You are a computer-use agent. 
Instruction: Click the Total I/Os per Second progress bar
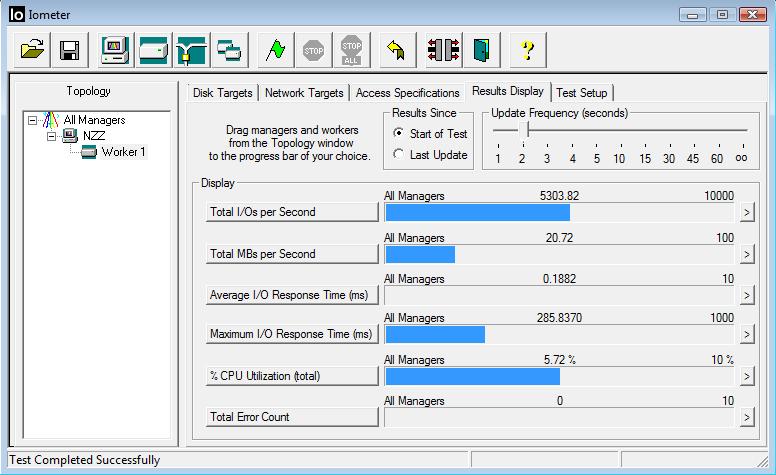pos(560,213)
